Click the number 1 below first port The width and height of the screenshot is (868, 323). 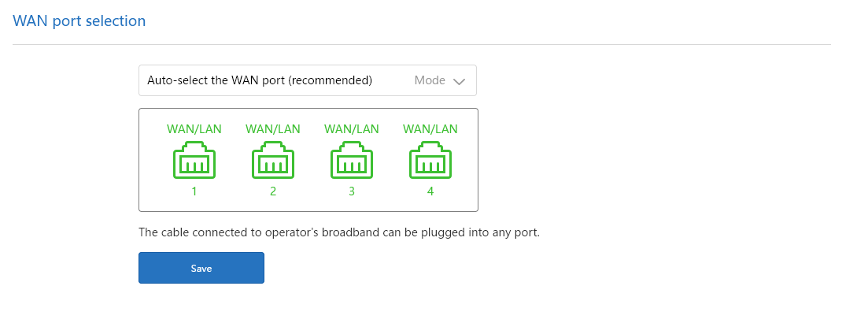click(x=194, y=191)
